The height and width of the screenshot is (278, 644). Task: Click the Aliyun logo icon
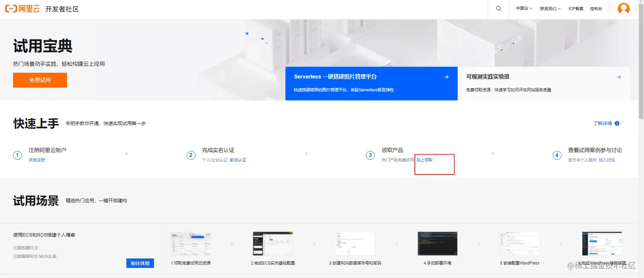[22, 9]
